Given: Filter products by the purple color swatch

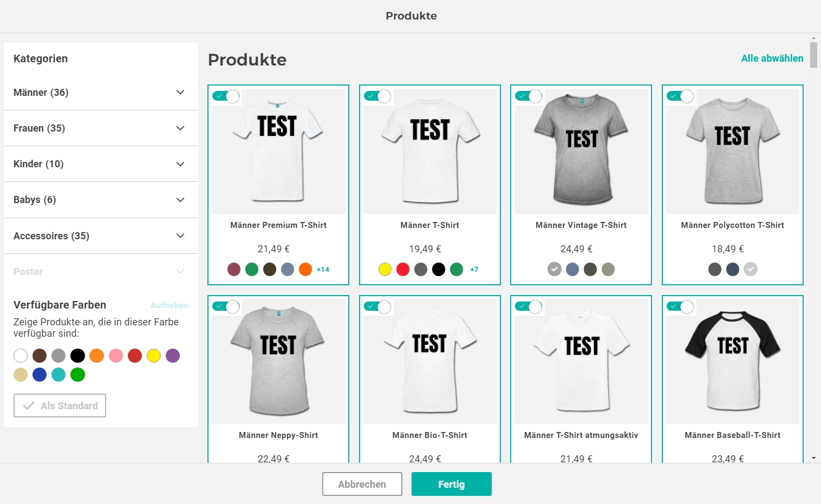Looking at the screenshot, I should click(x=173, y=356).
